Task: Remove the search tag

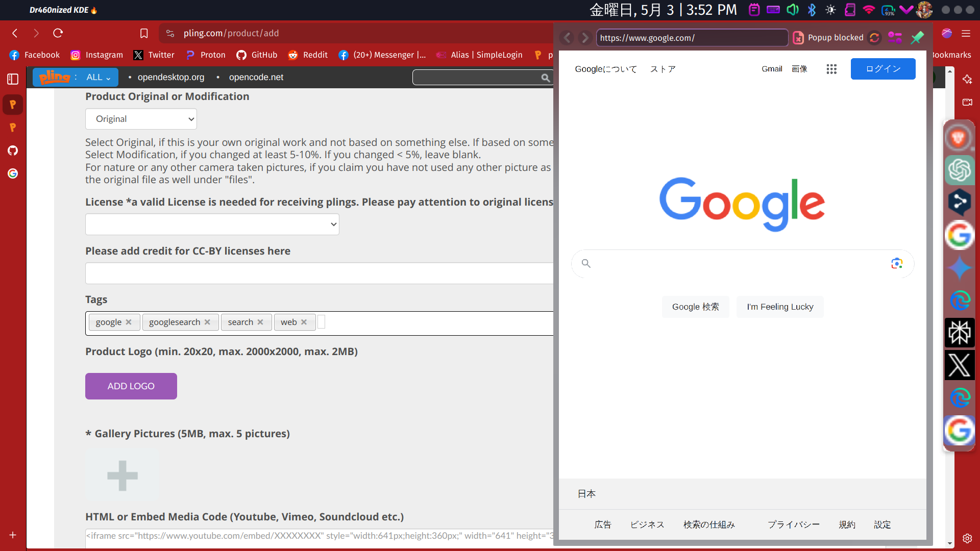Action: point(260,322)
